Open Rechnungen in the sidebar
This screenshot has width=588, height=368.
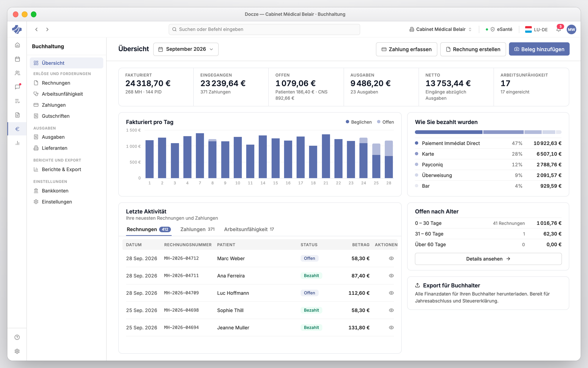[x=67, y=83]
